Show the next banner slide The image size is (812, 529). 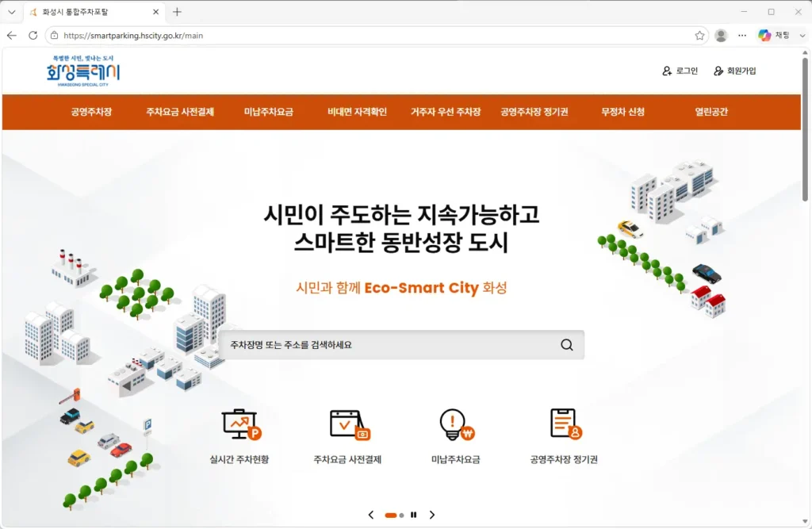pos(432,515)
